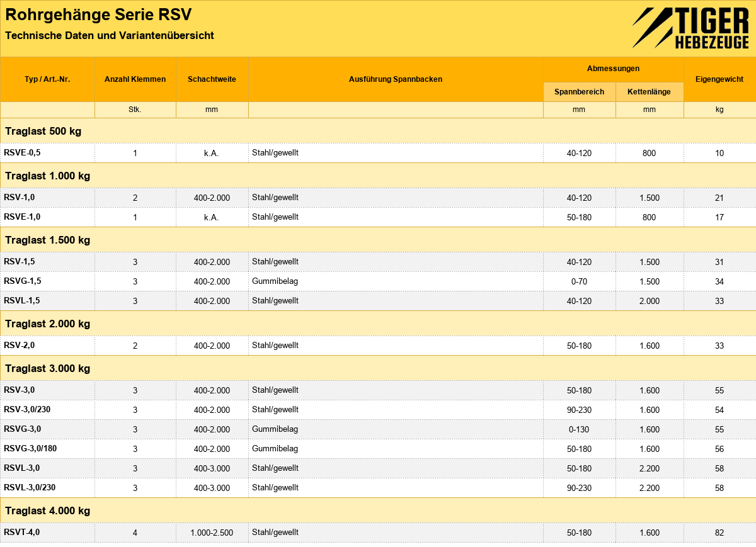Screen dimensions: 756x547
Task: Click the Traglast 1.000 kg section heading
Action: tap(48, 176)
